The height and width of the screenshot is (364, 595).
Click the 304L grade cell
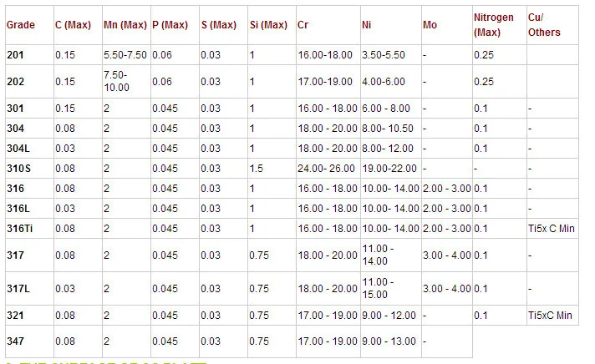[18, 148]
